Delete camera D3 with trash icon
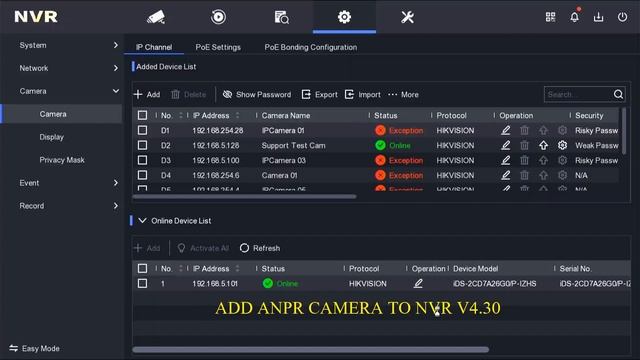The width and height of the screenshot is (640, 360). coord(524,160)
